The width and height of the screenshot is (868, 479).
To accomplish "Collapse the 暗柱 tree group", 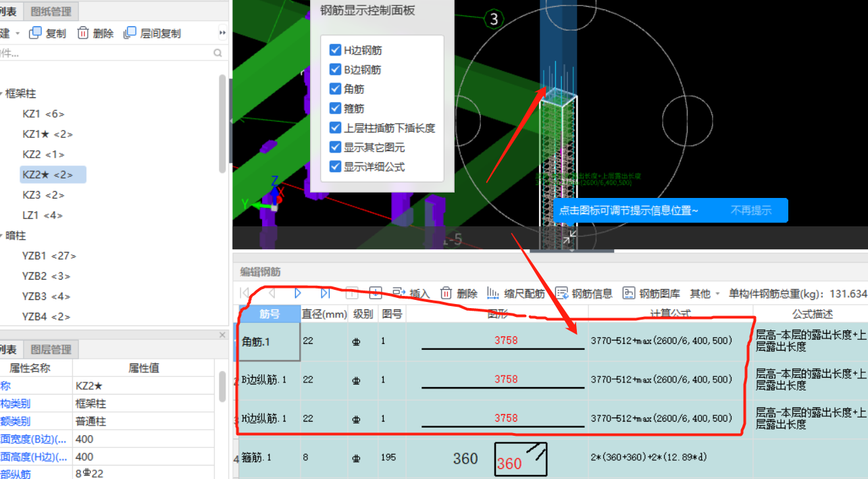I will click(x=1, y=236).
